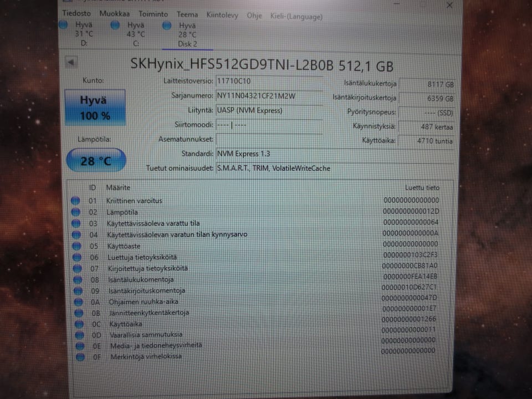This screenshot has width=532, height=399.
Task: Click the status icon for attribute 0C Käyttöaika
Action: coord(79,324)
